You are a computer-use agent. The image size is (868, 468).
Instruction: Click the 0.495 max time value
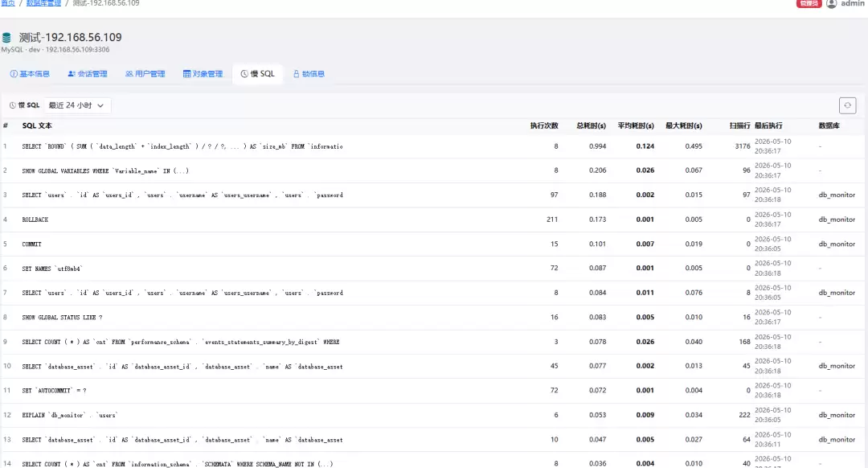(694, 146)
